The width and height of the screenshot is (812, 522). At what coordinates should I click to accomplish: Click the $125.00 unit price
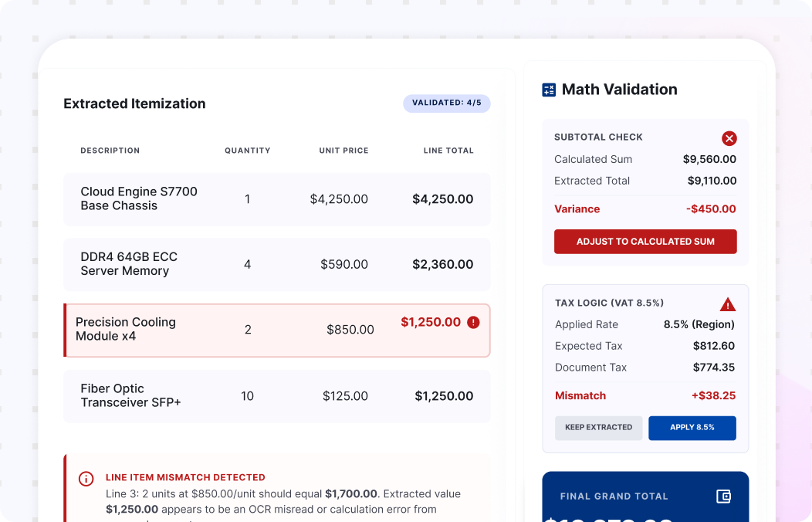346,396
